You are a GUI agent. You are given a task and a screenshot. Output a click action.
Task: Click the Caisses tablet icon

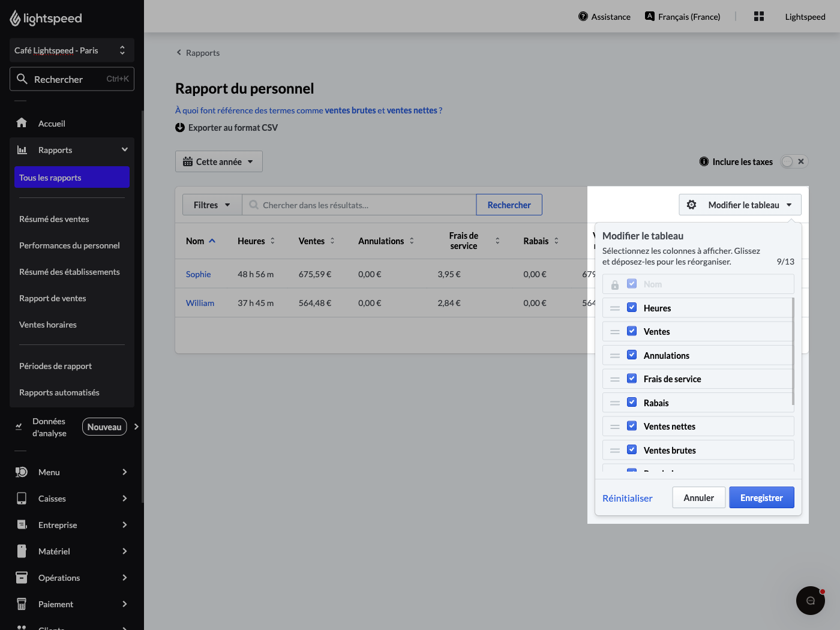[22, 499]
